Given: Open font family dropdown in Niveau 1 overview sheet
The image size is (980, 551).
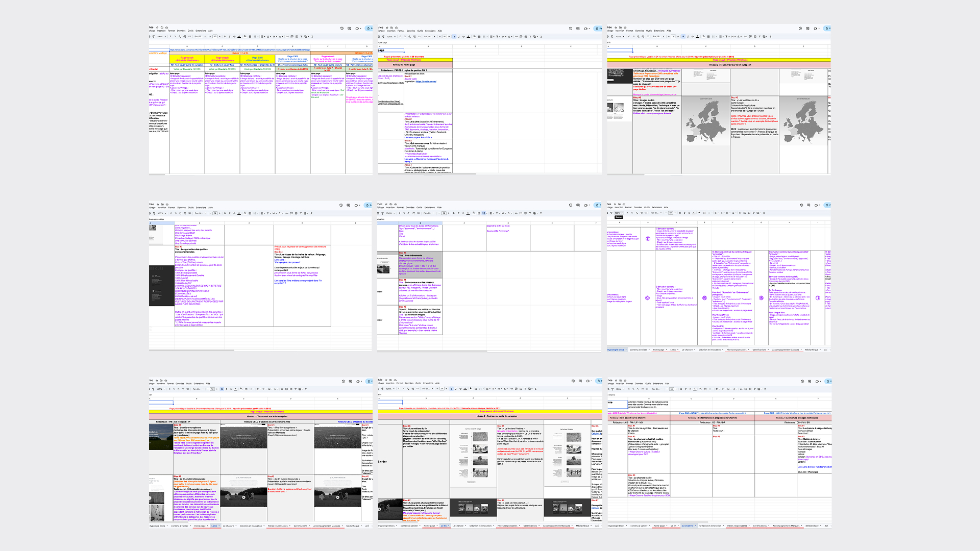Looking at the screenshot, I should click(x=200, y=37).
